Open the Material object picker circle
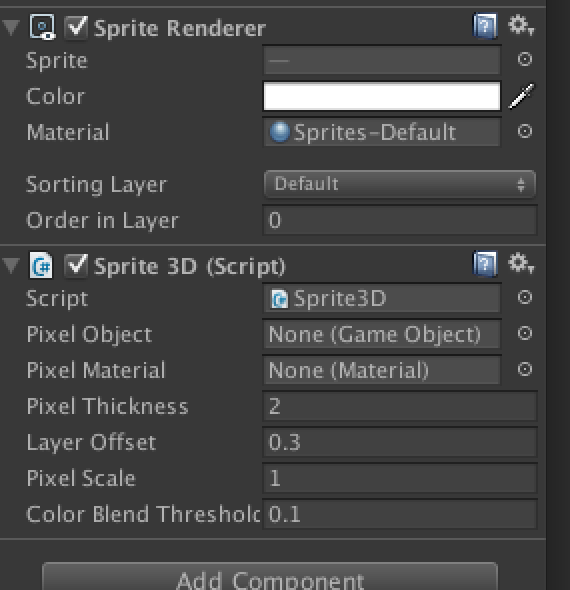Viewport: 570px width, 590px height. tap(524, 131)
